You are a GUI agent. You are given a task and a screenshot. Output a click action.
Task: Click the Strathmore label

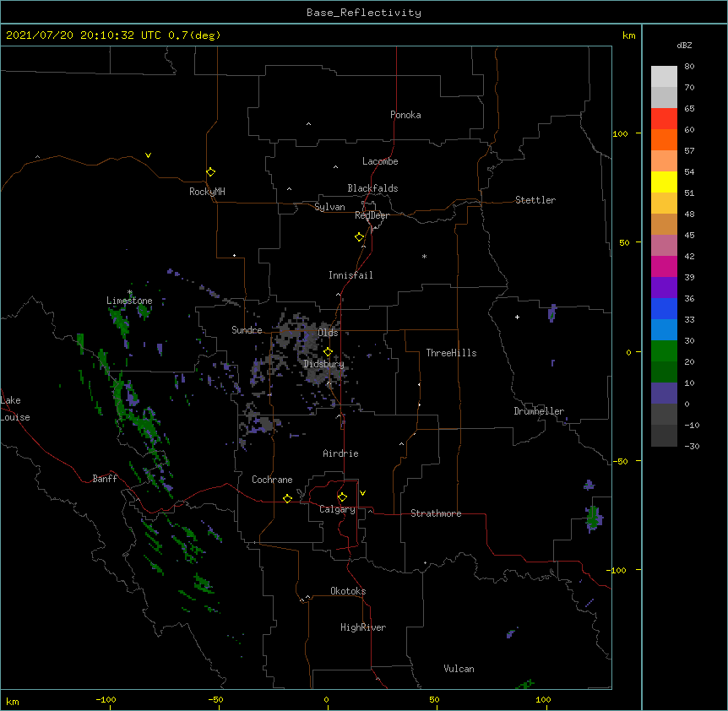pos(436,513)
